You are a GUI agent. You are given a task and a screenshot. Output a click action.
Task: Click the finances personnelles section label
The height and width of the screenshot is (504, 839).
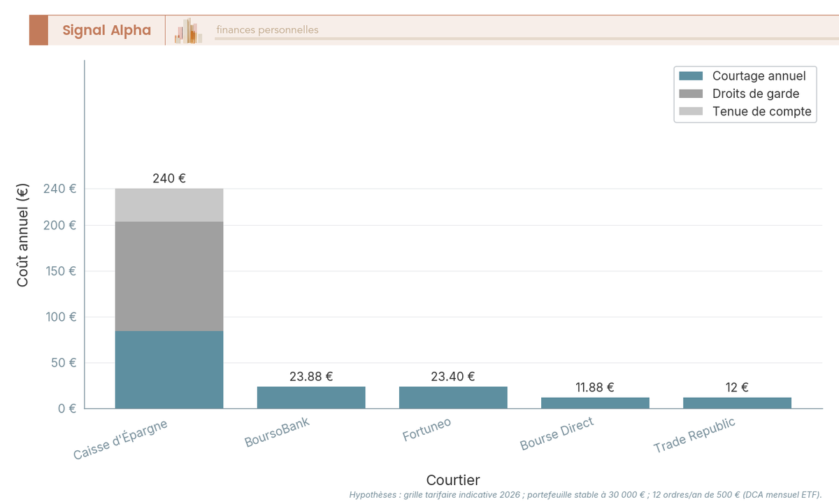point(267,30)
